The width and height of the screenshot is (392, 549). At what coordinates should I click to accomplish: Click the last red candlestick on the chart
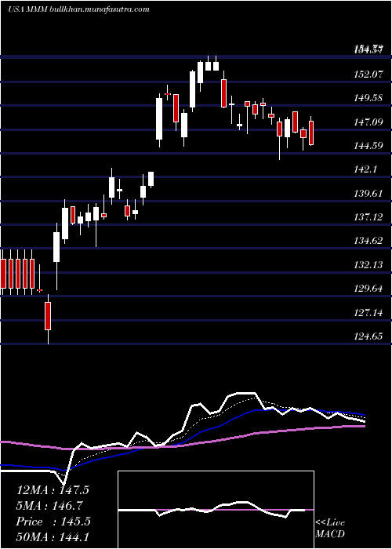[311, 133]
